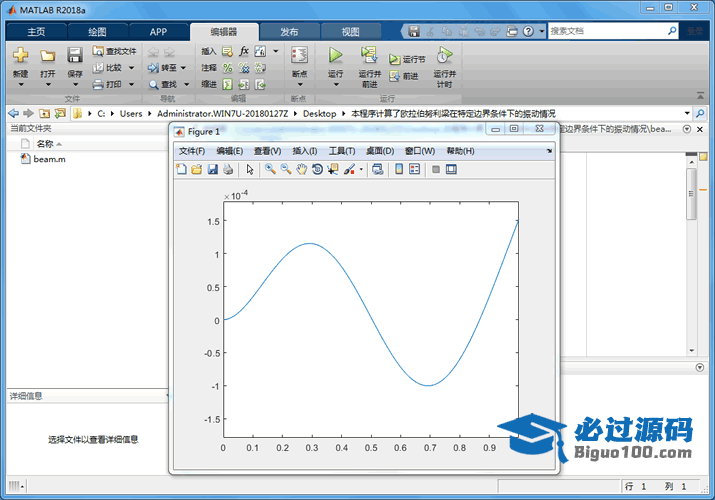Click Find Files in the ribbon
The height and width of the screenshot is (500, 715).
(x=114, y=51)
